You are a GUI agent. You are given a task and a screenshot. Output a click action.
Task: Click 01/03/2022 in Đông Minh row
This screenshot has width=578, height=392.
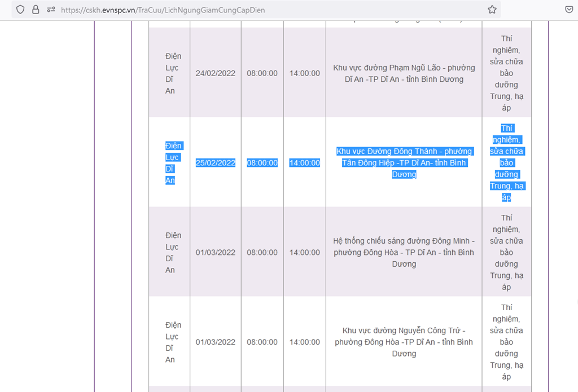[215, 252]
